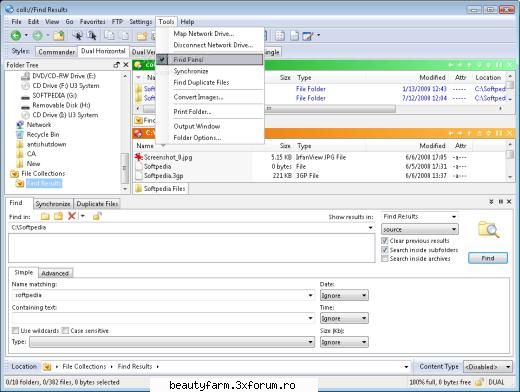
Task: Switch to the Duplicate Files tab
Action: [x=97, y=204]
